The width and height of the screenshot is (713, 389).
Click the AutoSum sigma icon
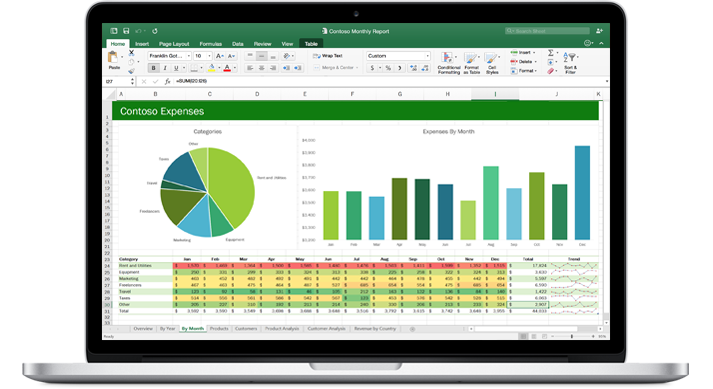tap(551, 53)
